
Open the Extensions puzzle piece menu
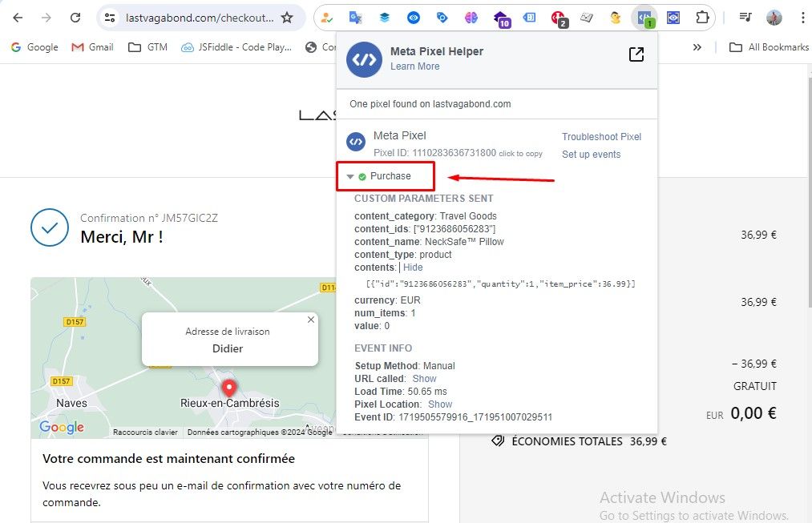coord(702,18)
